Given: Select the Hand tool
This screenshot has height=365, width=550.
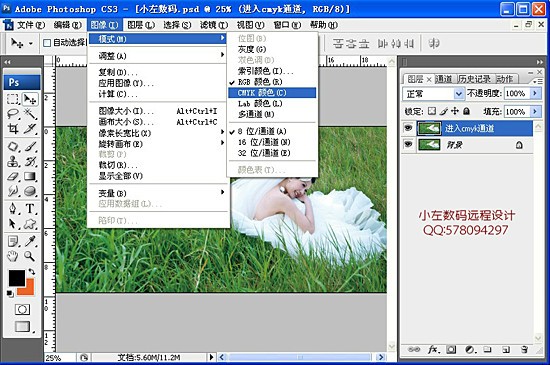Looking at the screenshot, I should coord(13,256).
